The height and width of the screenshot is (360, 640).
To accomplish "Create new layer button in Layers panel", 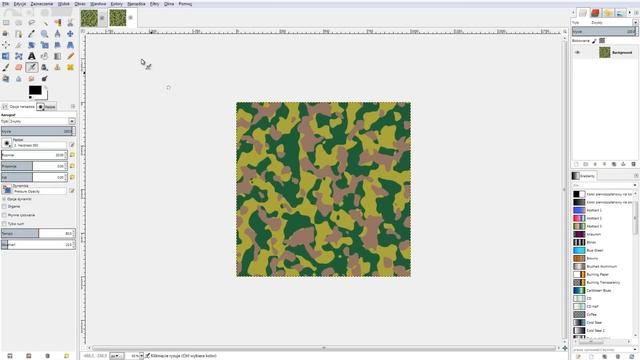I will pyautogui.click(x=576, y=164).
